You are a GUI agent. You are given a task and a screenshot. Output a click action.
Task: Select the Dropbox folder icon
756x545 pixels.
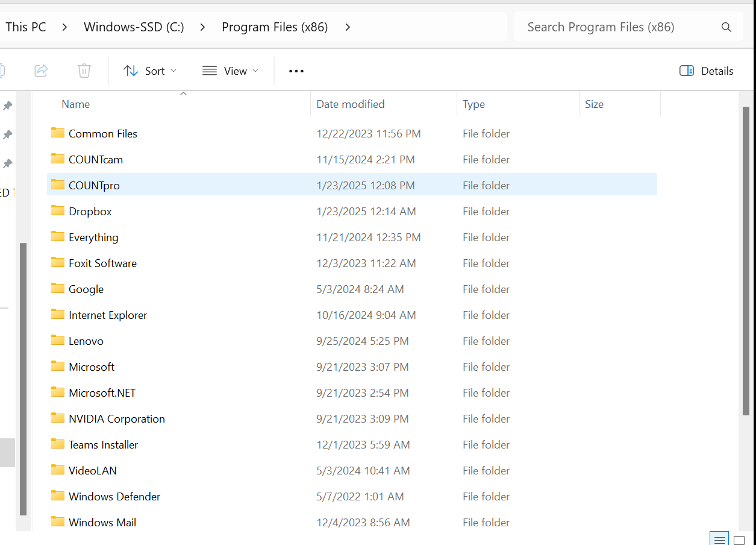tap(58, 211)
